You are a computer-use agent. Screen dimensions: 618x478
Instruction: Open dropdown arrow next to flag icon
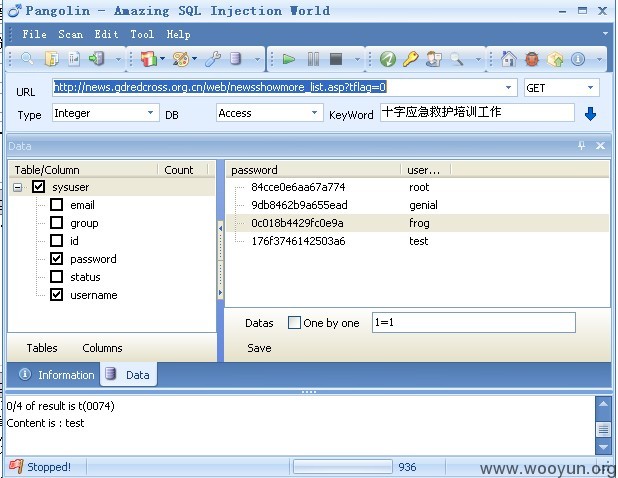[162, 59]
